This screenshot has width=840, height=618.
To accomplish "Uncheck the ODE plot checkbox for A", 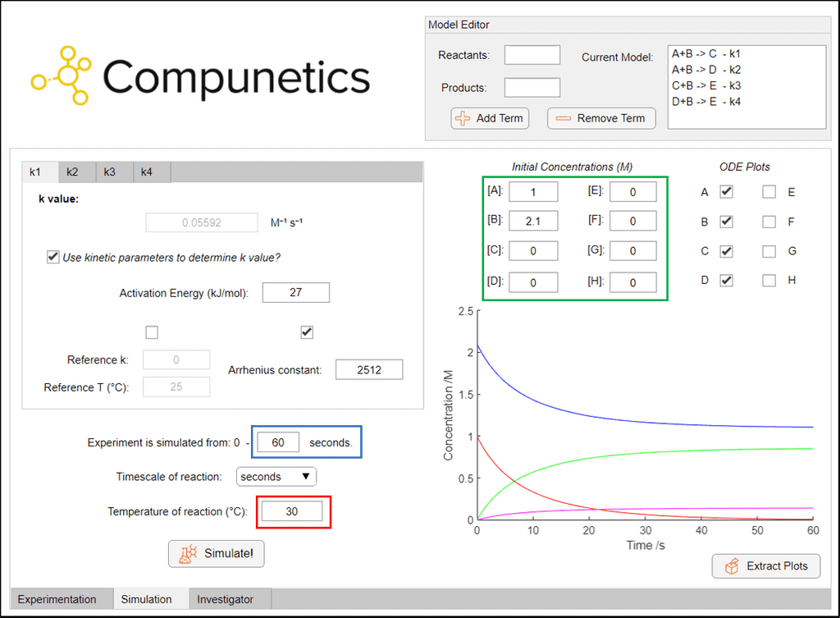I will click(x=725, y=191).
